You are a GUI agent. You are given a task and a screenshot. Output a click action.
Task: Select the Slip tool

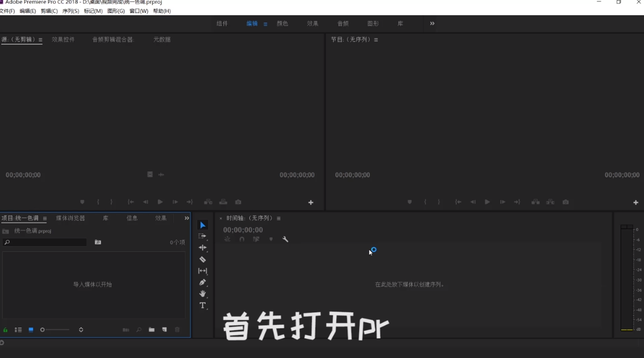[x=202, y=271]
